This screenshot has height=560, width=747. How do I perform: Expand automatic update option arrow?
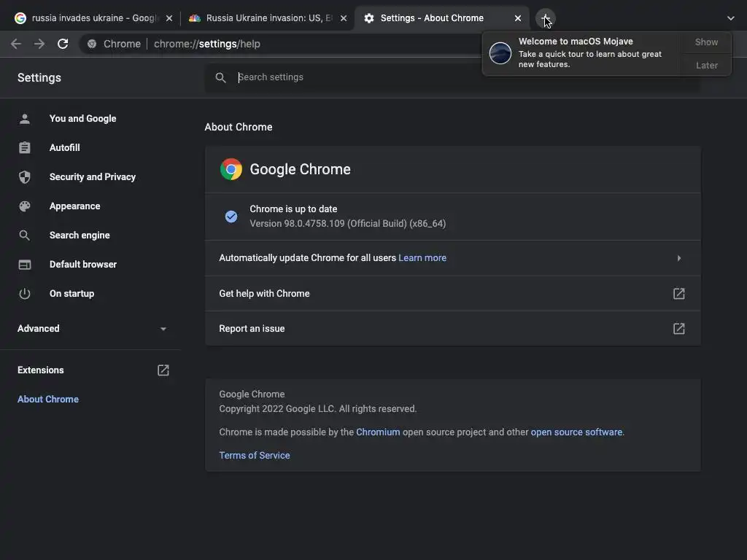(x=678, y=258)
